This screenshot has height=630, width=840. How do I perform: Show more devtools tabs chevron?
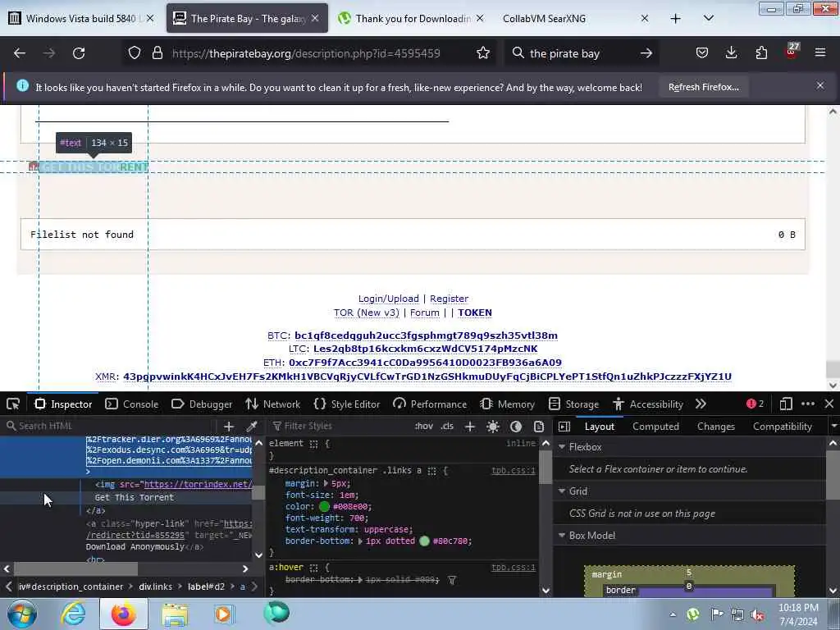[x=701, y=404]
